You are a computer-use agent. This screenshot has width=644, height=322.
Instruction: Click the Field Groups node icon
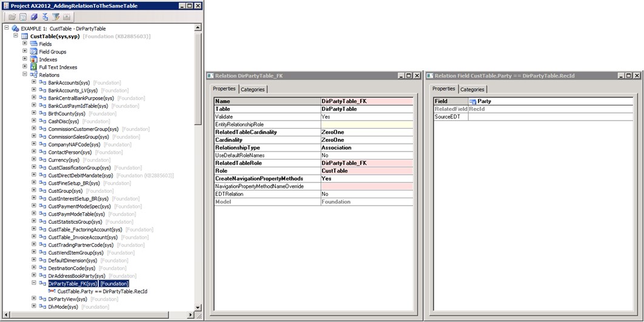point(34,52)
